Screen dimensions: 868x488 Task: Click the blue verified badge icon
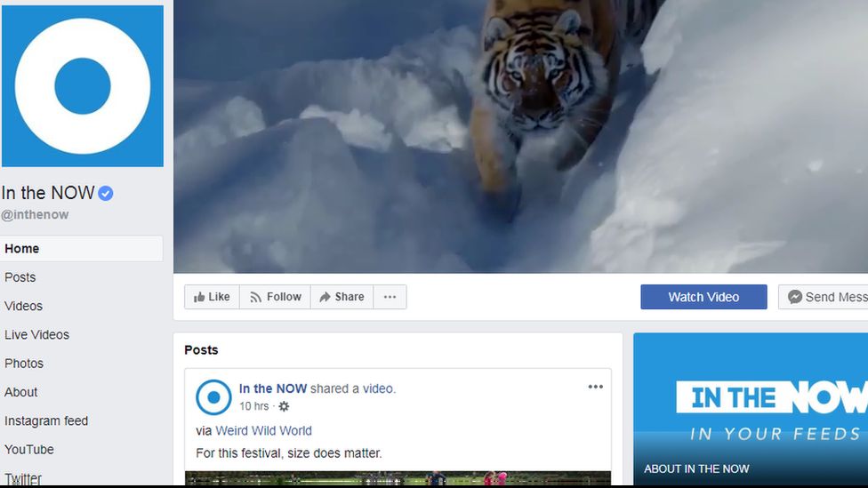pyautogui.click(x=106, y=193)
